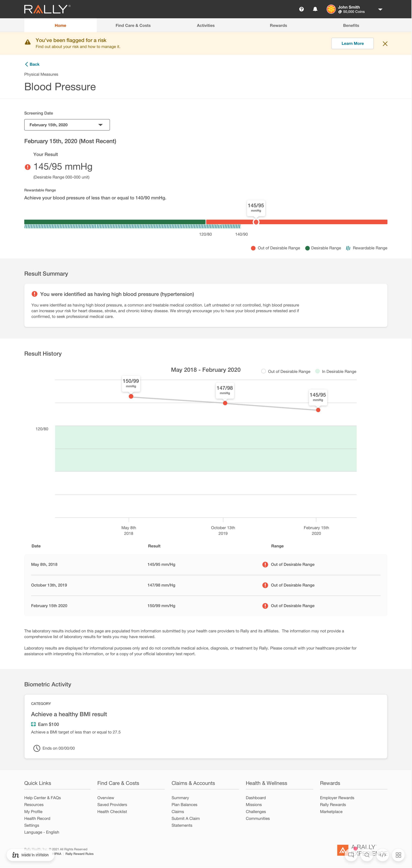Click the Rally logo in header
Screen dimensions: 412x868
pyautogui.click(x=47, y=9)
